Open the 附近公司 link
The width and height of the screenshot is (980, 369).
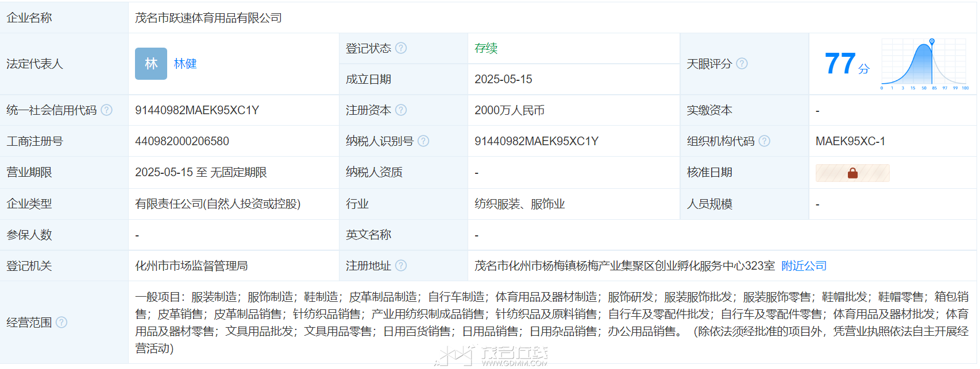[x=804, y=266]
